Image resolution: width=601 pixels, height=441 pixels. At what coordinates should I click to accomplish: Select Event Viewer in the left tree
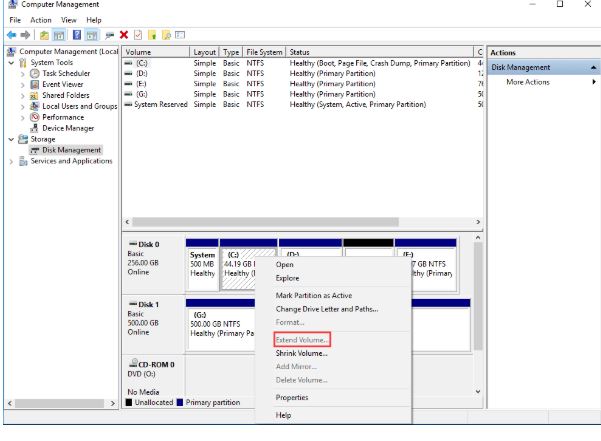[x=62, y=84]
